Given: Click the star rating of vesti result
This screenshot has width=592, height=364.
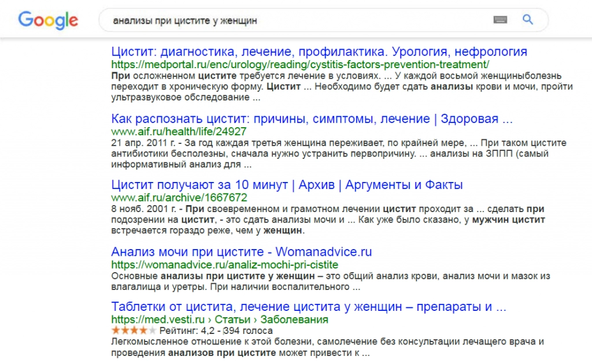Looking at the screenshot, I should click(134, 331).
